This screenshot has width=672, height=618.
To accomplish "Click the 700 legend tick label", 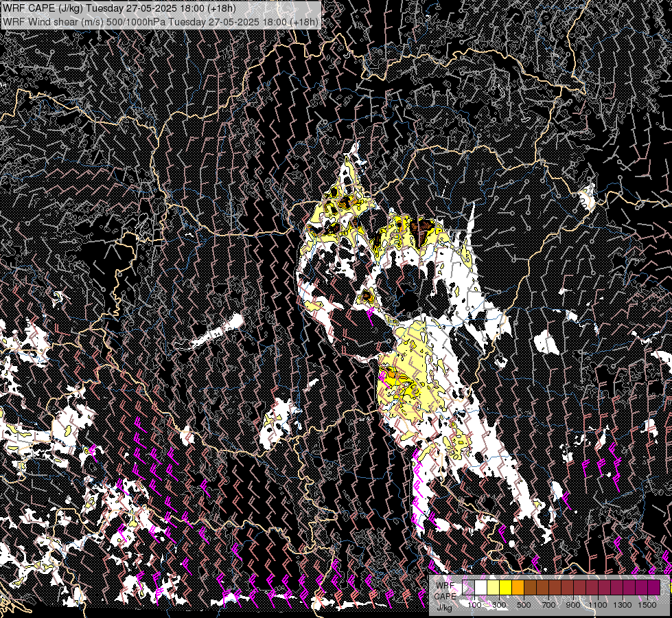I will coord(548,605).
